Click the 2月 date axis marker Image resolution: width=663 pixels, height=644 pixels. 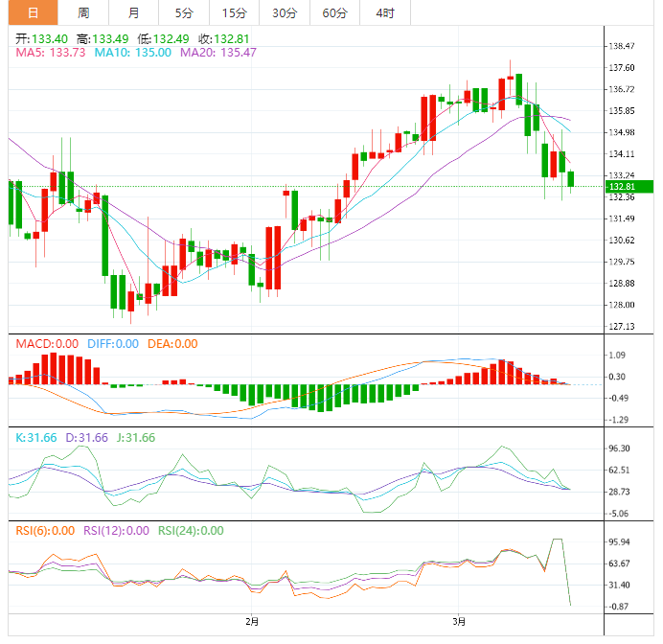252,622
